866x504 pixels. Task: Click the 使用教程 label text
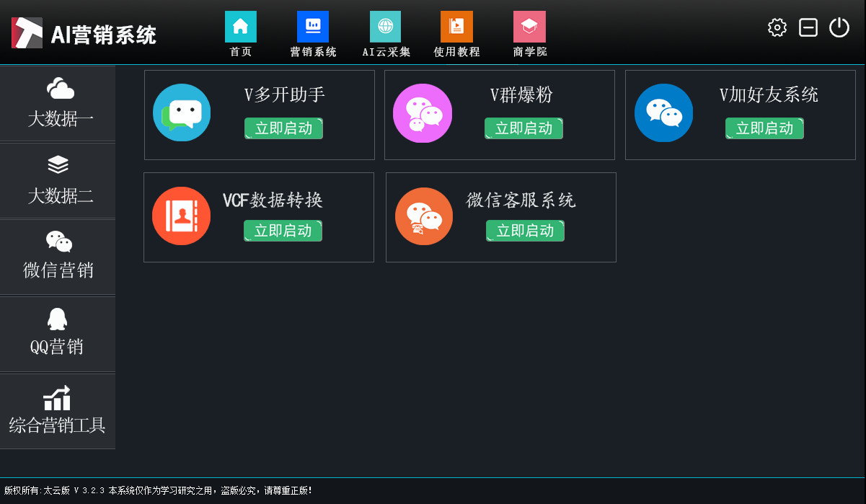(457, 52)
